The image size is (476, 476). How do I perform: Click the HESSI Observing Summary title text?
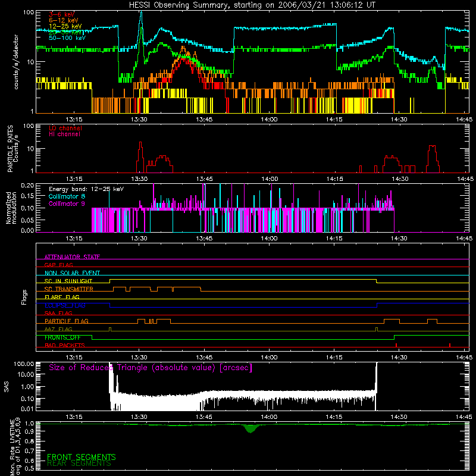point(252,5)
